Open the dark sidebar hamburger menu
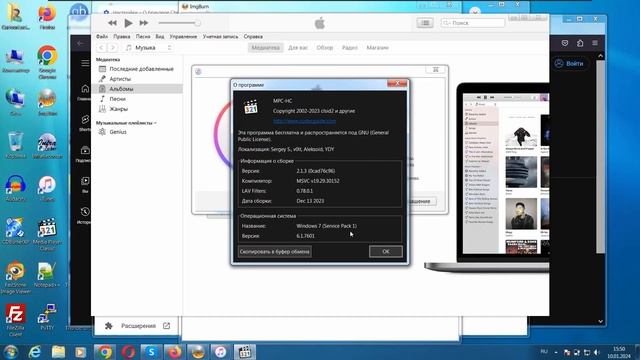This screenshot has height=360, width=640. click(85, 63)
